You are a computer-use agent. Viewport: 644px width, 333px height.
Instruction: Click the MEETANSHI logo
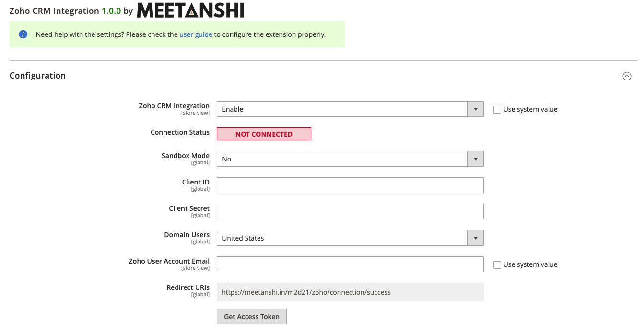[190, 10]
